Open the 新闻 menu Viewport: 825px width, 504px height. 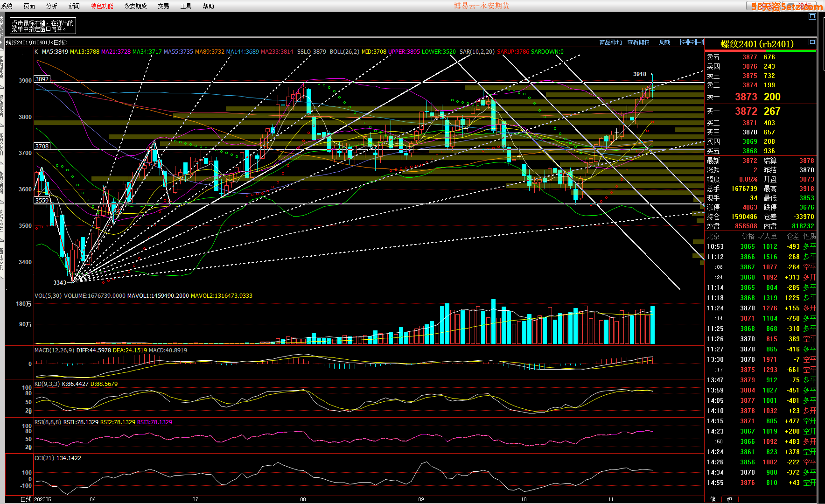[x=74, y=6]
